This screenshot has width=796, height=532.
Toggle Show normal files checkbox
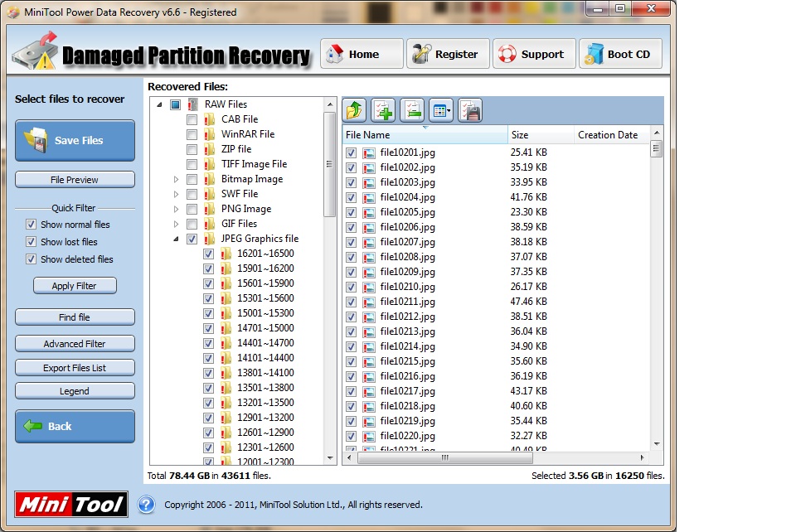coord(31,225)
